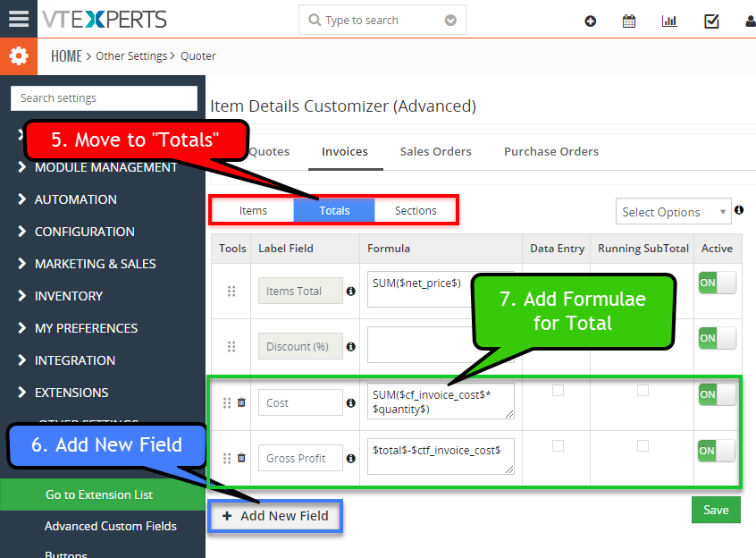
Task: Grab drag handle of Cost row
Action: click(227, 402)
